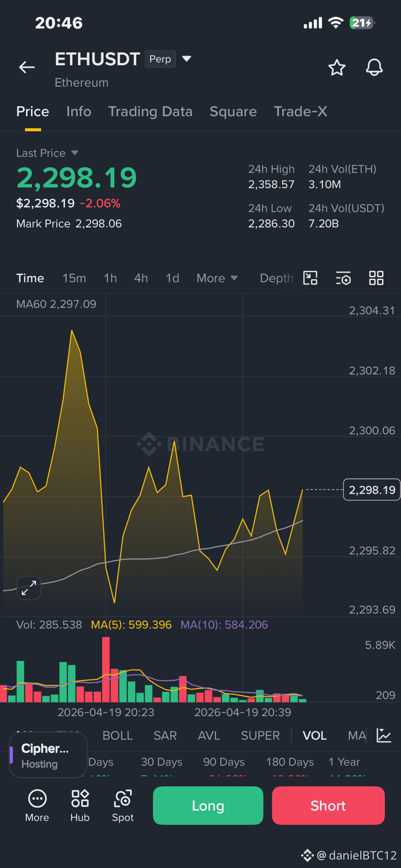Tap the Wi-Fi icon in status bar
This screenshot has height=868, width=401.
coord(336,23)
